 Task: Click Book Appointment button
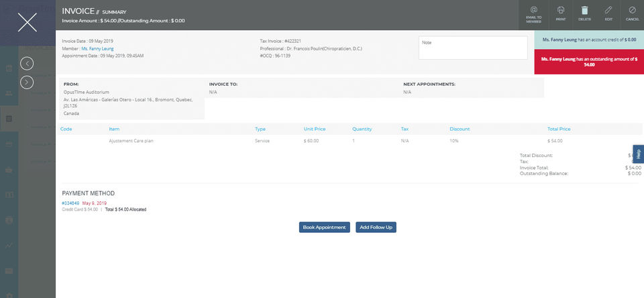point(325,228)
